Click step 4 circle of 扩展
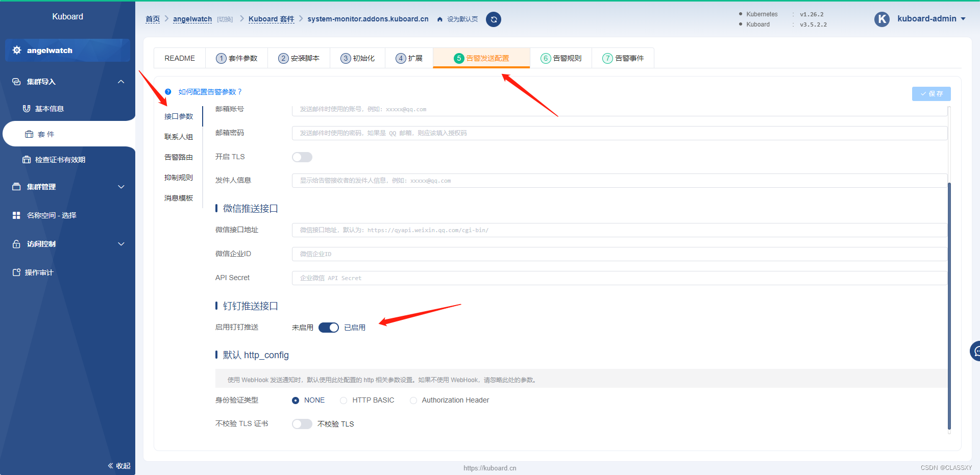This screenshot has width=980, height=475. click(401, 58)
